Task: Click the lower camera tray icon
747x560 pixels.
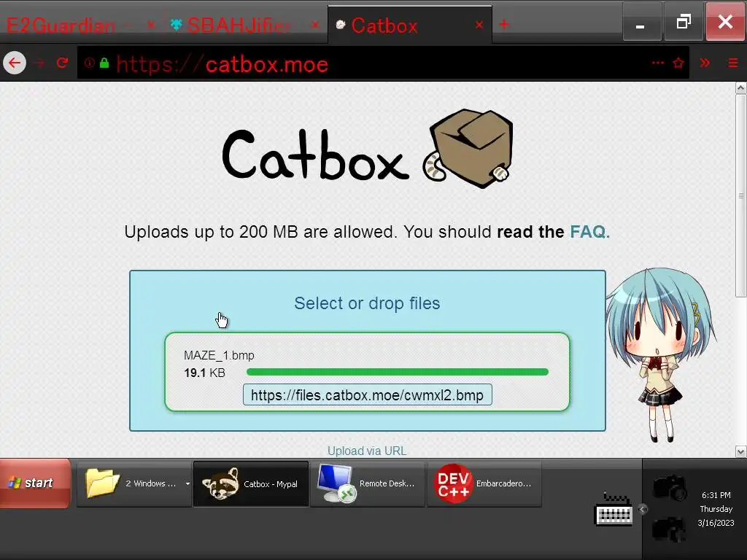Action: [670, 529]
